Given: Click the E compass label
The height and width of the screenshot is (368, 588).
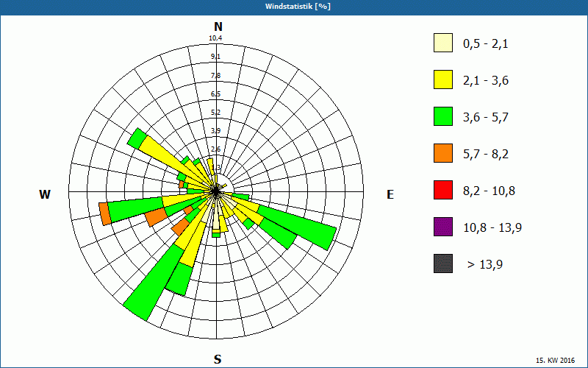Looking at the screenshot, I should pyautogui.click(x=390, y=194).
